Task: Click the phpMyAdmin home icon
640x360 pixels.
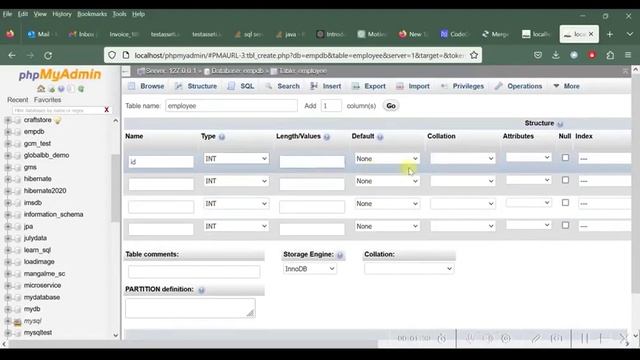Action: click(x=41, y=89)
